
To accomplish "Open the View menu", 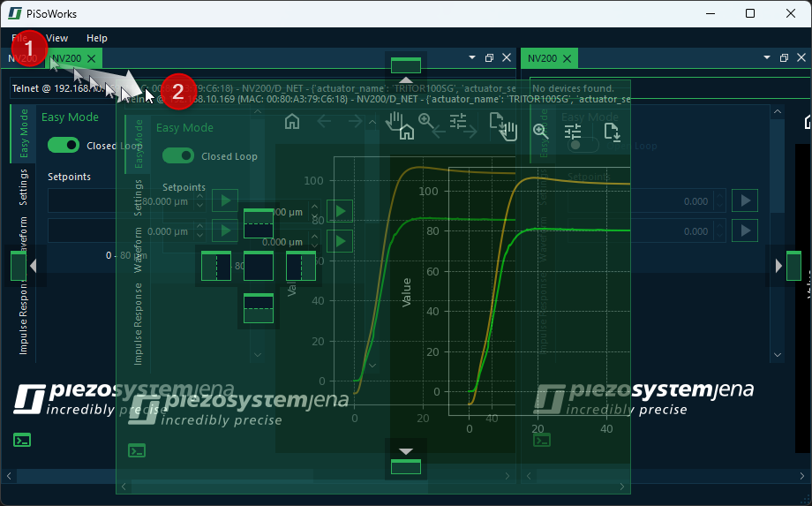I will click(x=57, y=38).
